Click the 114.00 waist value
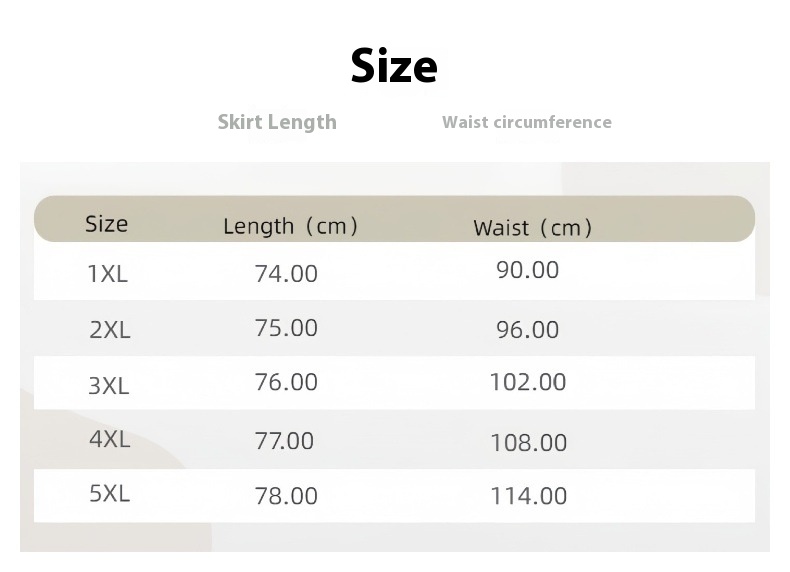The image size is (790, 572). [529, 495]
